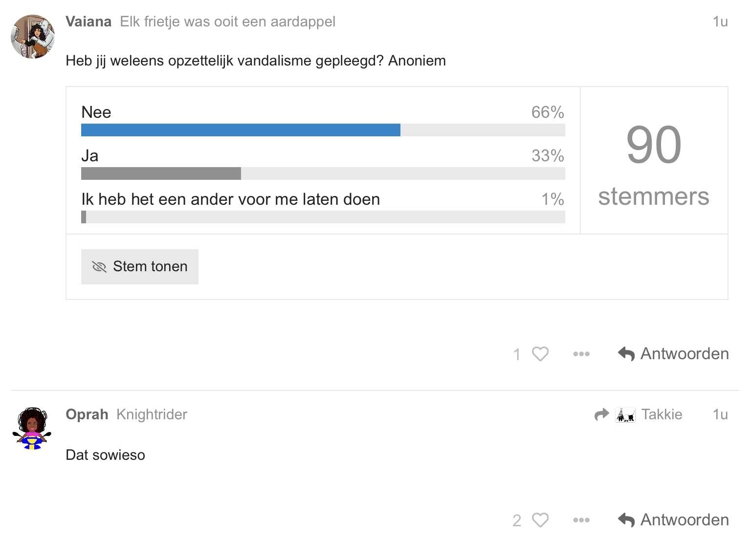This screenshot has width=751, height=560.
Task: Open the Takkie username link
Action: [662, 414]
